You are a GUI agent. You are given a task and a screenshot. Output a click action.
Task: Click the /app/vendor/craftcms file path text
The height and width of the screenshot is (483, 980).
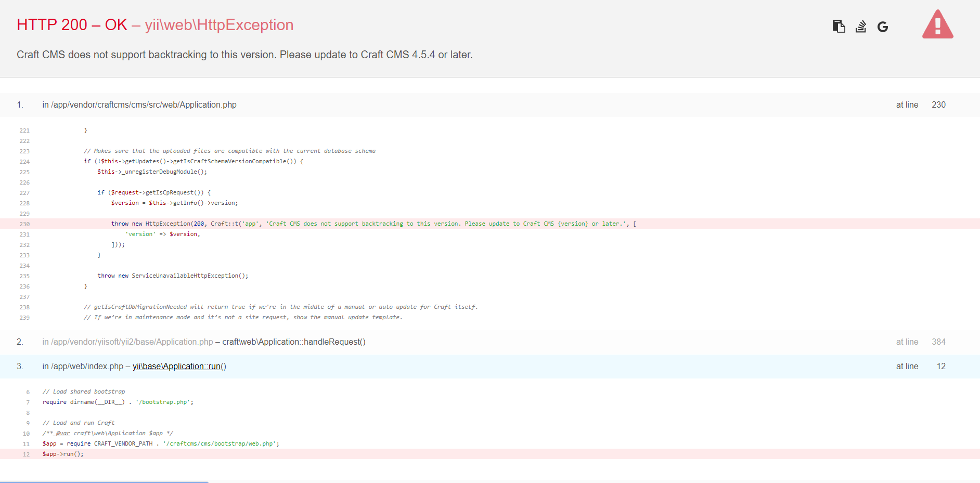pos(141,105)
